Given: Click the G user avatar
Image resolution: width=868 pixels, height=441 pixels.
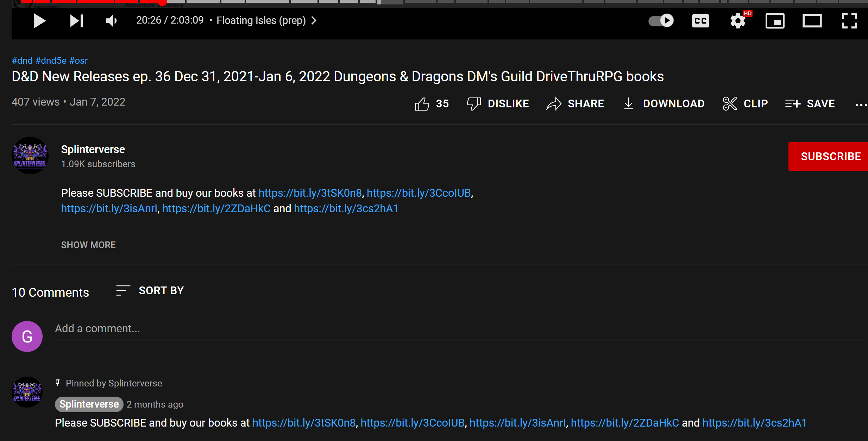Looking at the screenshot, I should tap(27, 336).
